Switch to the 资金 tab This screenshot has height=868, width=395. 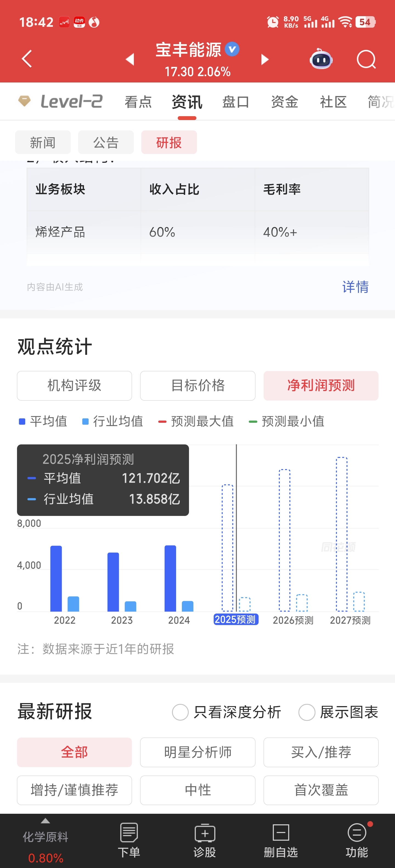(x=285, y=102)
